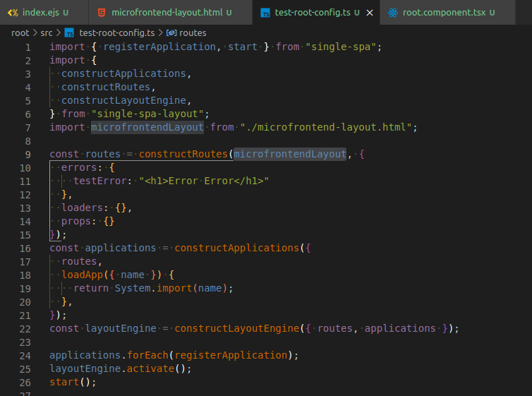Click the 'routes' symbol breadcrumb

[x=193, y=33]
